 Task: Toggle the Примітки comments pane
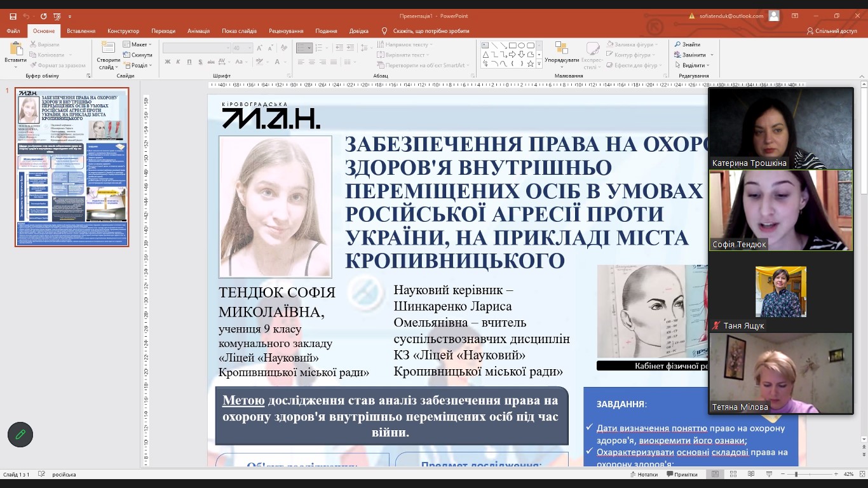681,474
